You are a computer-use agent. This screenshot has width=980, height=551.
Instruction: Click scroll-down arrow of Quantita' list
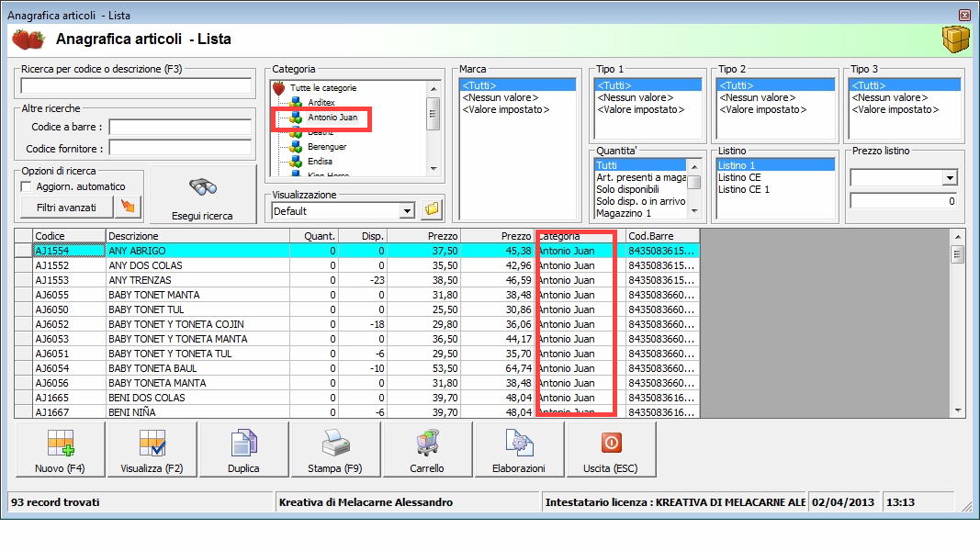click(x=694, y=212)
